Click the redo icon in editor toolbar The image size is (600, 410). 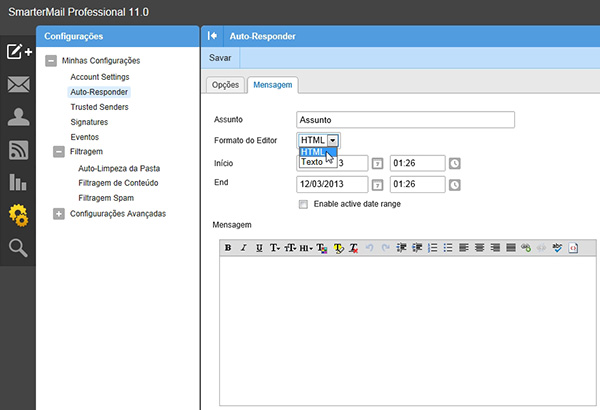click(x=385, y=248)
